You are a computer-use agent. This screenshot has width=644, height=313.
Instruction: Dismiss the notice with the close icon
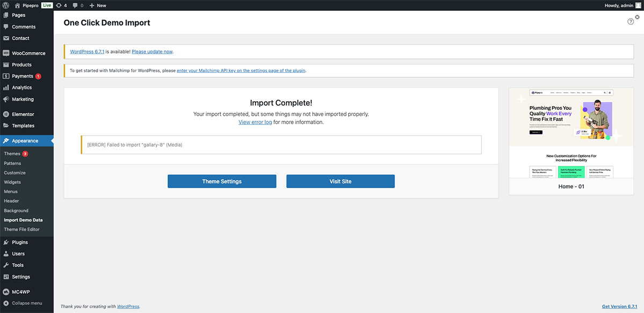pos(637,17)
